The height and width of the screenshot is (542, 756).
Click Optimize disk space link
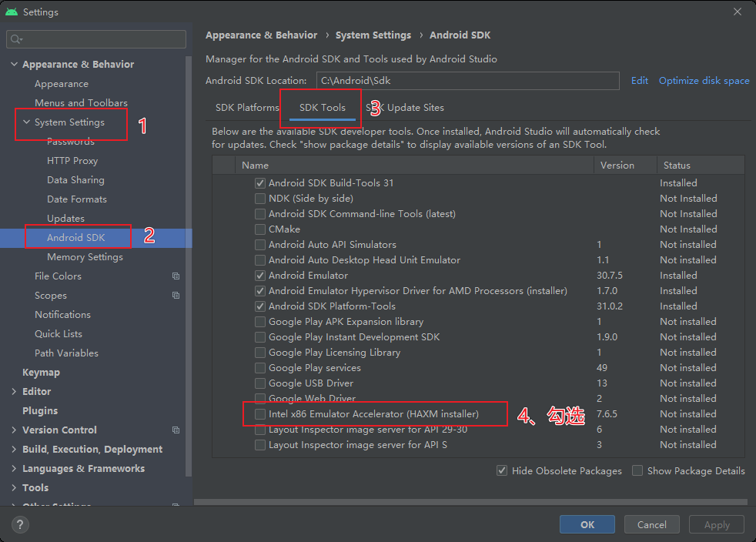[x=704, y=81]
